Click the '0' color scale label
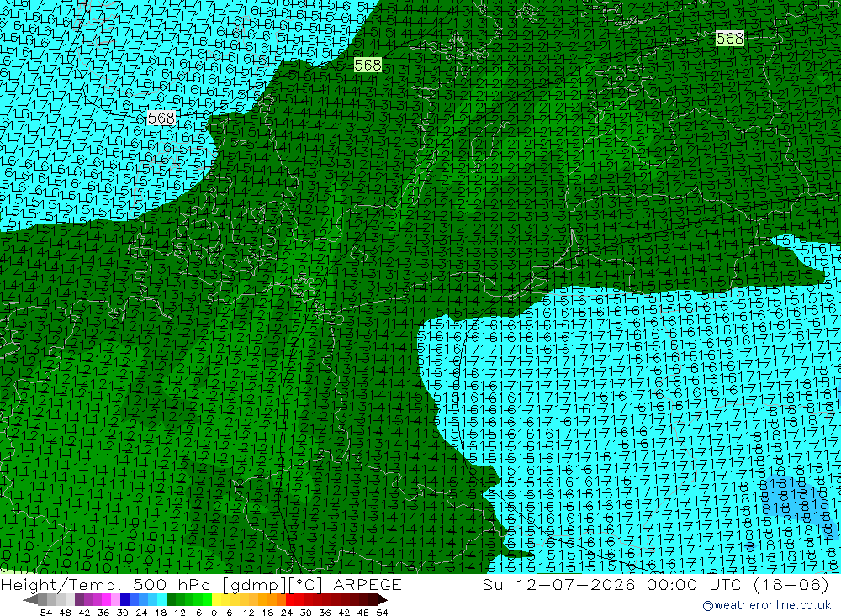This screenshot has width=841, height=616. tap(214, 613)
